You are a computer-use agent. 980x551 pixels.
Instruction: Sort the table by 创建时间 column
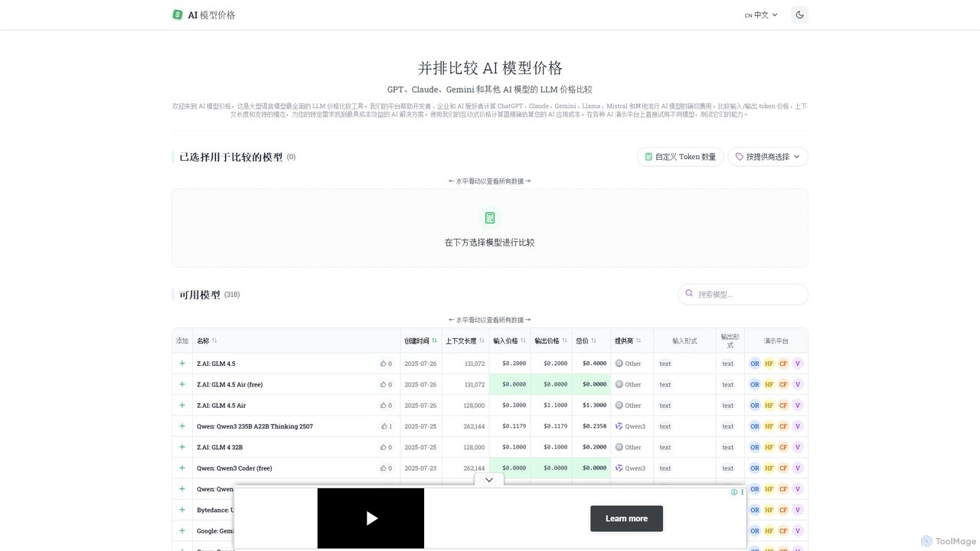click(420, 341)
